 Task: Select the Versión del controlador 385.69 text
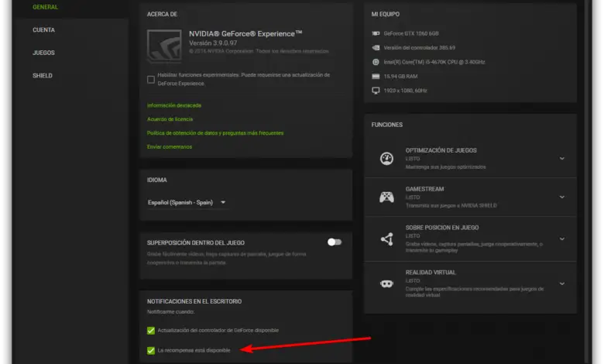pos(420,48)
